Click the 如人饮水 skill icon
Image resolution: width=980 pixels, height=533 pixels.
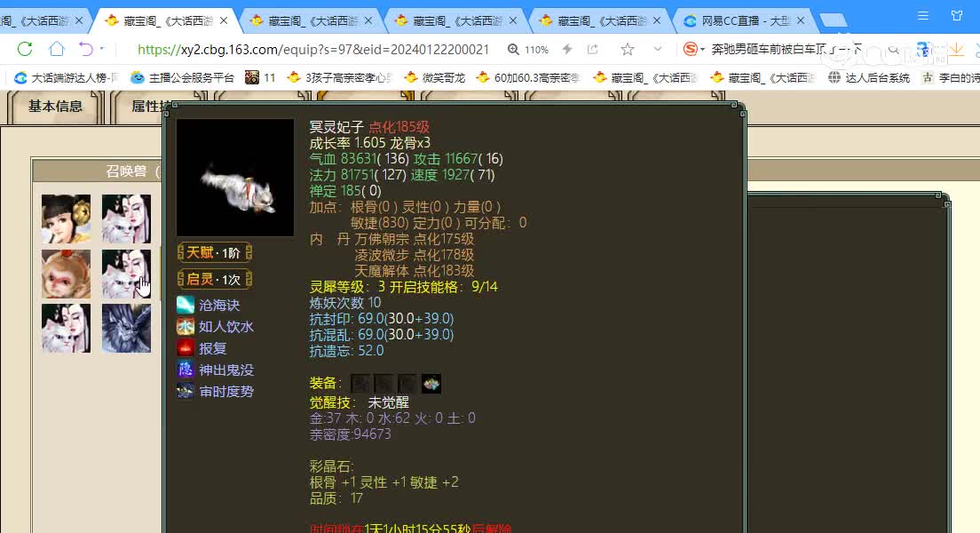pos(186,327)
